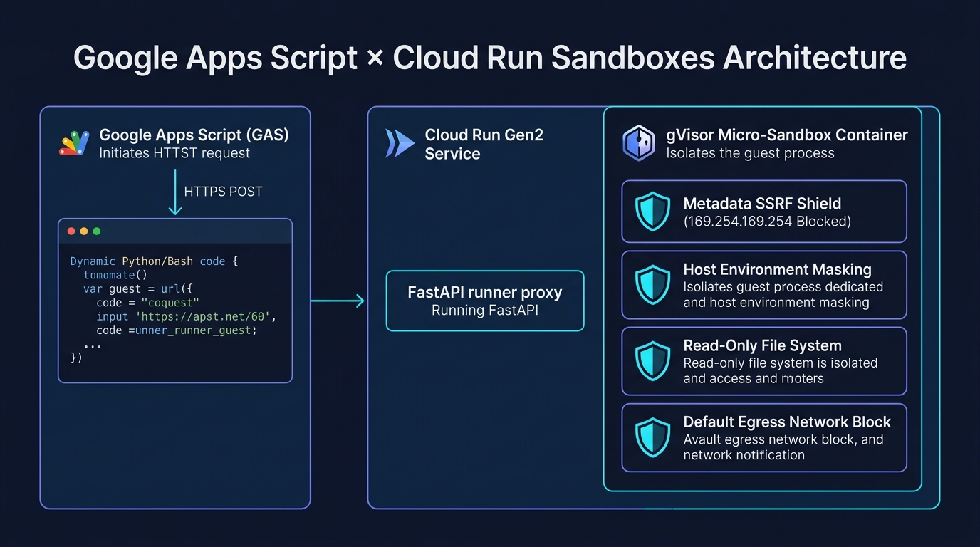Click the tomomate() code line

(115, 275)
